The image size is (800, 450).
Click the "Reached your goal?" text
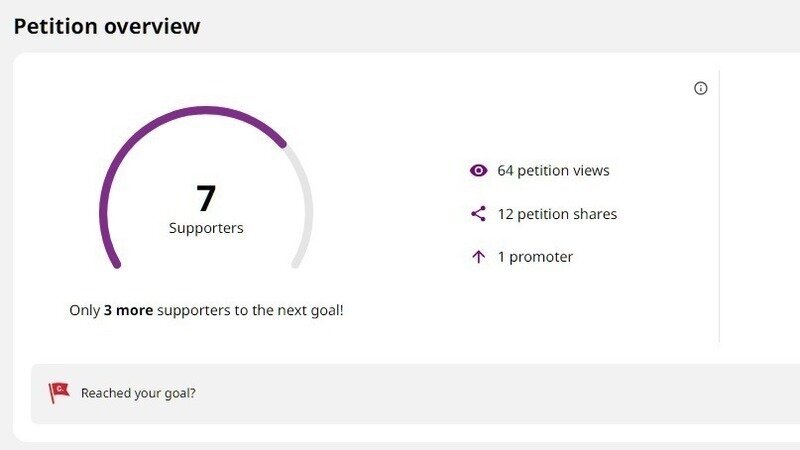pos(138,393)
